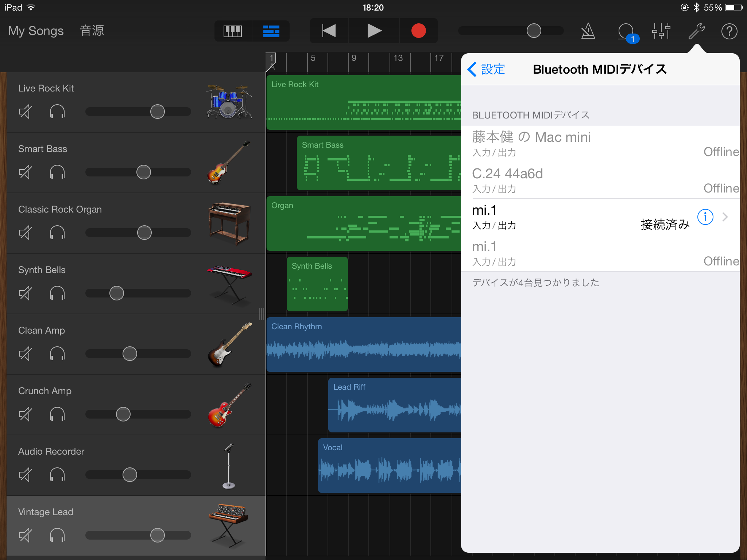Select the Smart Bass guitar icon
This screenshot has height=560, width=747.
tap(229, 163)
